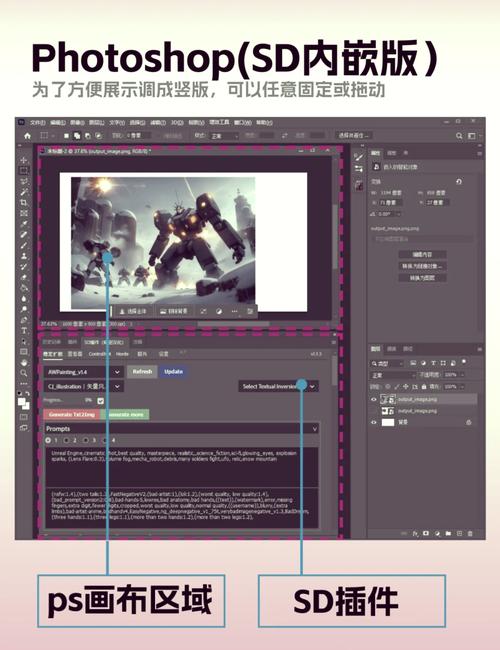
Task: Toggle visibility of top output_image.png layer
Action: tap(374, 399)
